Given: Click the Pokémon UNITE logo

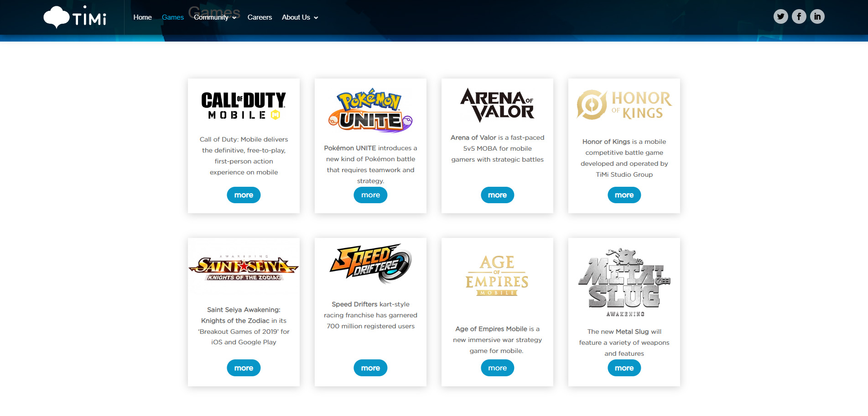Looking at the screenshot, I should point(370,110).
